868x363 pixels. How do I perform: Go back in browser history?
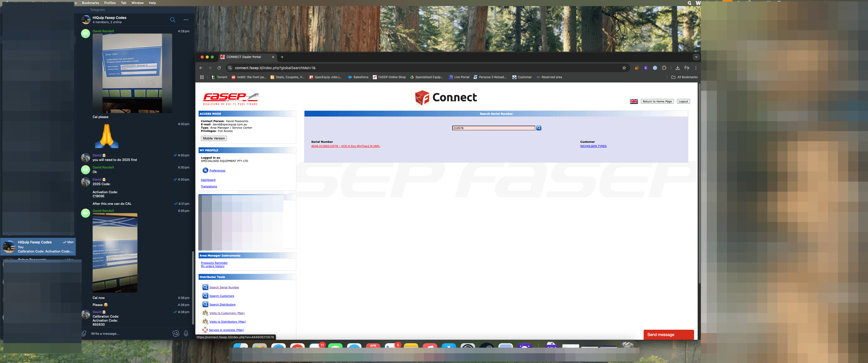point(201,68)
